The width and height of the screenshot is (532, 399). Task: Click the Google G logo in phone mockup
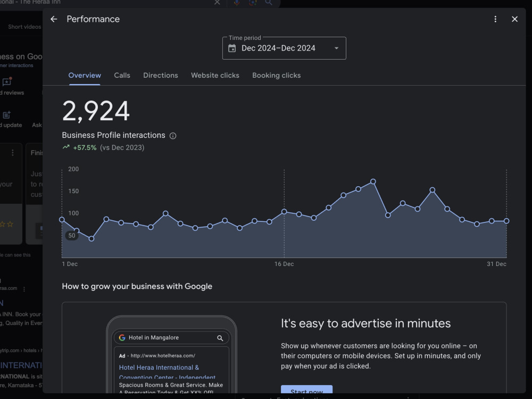[x=122, y=338]
